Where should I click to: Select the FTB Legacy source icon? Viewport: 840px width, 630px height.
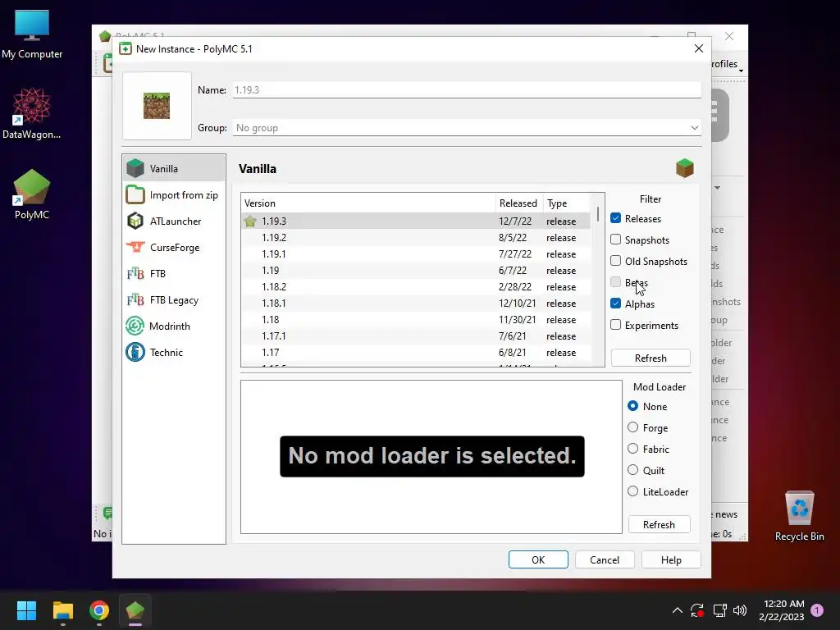click(135, 299)
